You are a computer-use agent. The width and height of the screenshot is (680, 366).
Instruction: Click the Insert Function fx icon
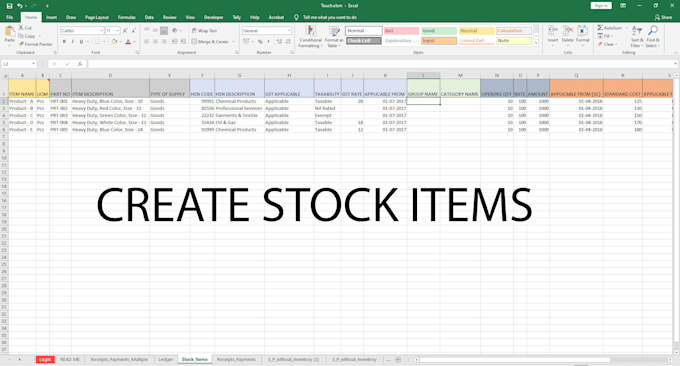pos(80,64)
